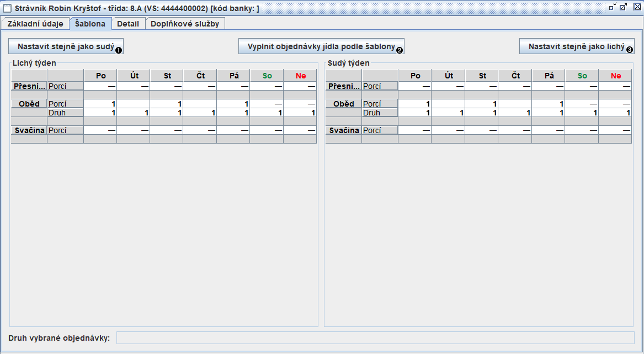The width and height of the screenshot is (644, 354).
Task: Click the Druh vybrané objednávky field
Action: (x=375, y=337)
